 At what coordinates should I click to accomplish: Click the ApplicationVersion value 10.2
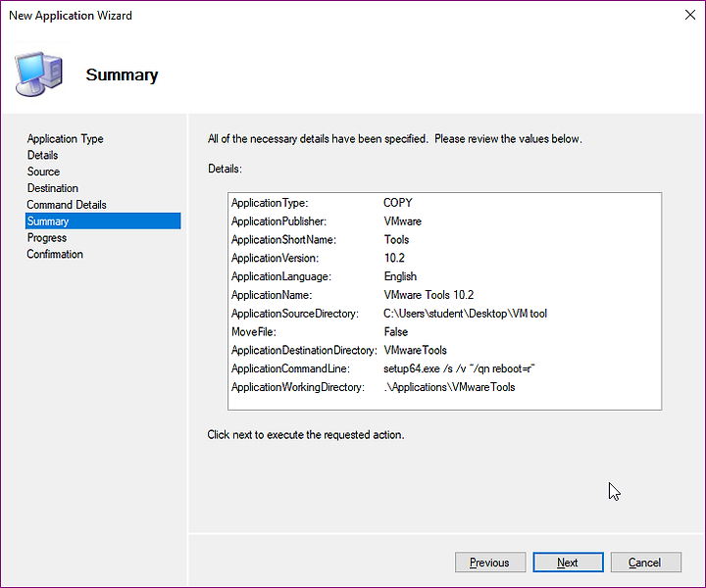click(394, 259)
